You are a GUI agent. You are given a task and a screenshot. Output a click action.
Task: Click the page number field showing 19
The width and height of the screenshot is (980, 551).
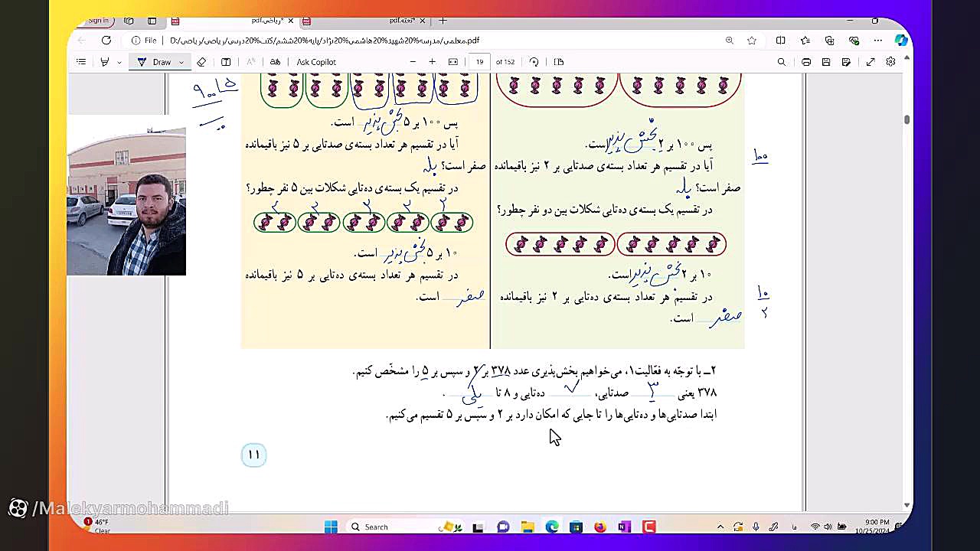pos(479,62)
